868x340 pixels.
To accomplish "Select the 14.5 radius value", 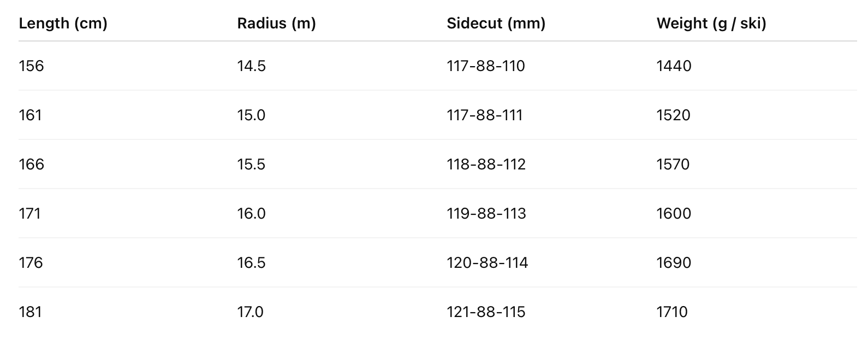I will pos(251,66).
